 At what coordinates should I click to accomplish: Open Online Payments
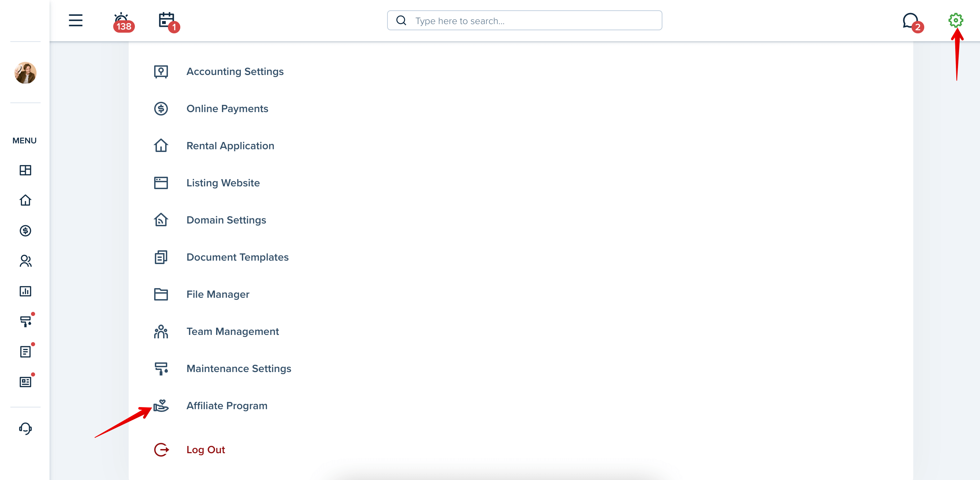pyautogui.click(x=227, y=109)
